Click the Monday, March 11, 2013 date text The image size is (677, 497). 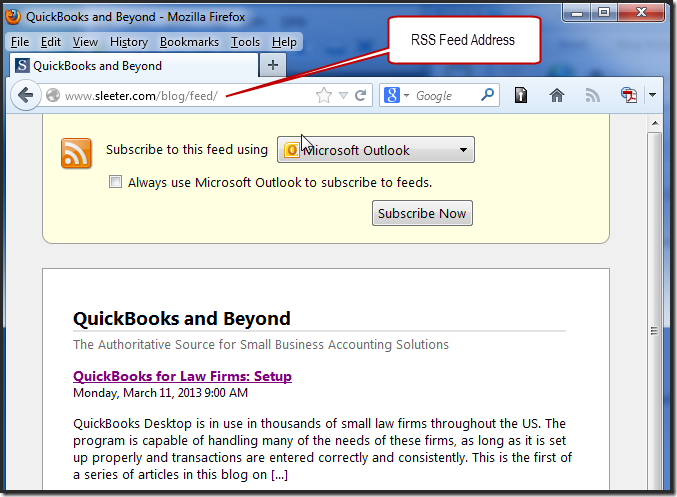tap(161, 393)
